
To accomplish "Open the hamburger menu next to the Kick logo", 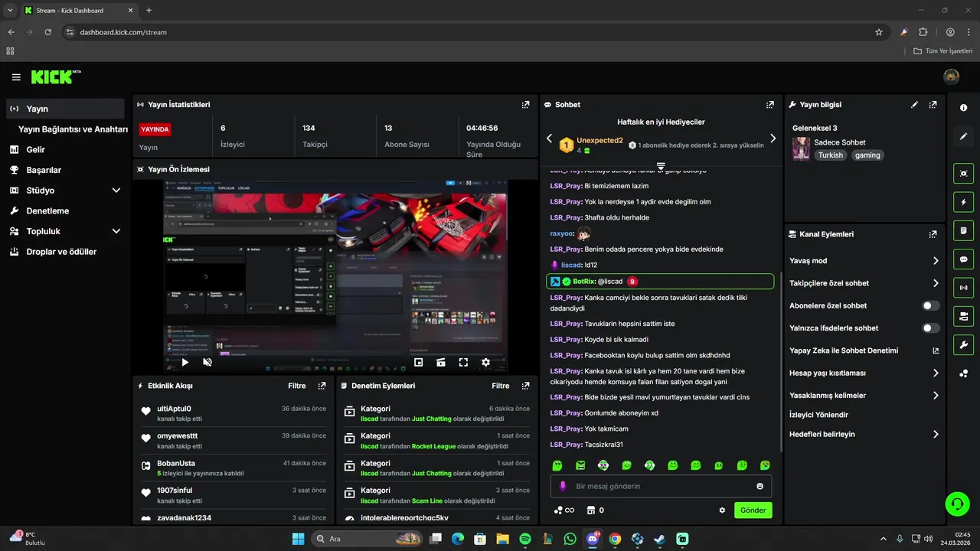I will click(x=16, y=77).
